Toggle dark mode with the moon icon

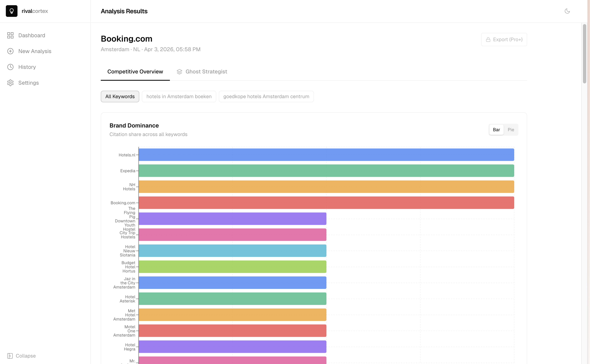[x=567, y=11]
